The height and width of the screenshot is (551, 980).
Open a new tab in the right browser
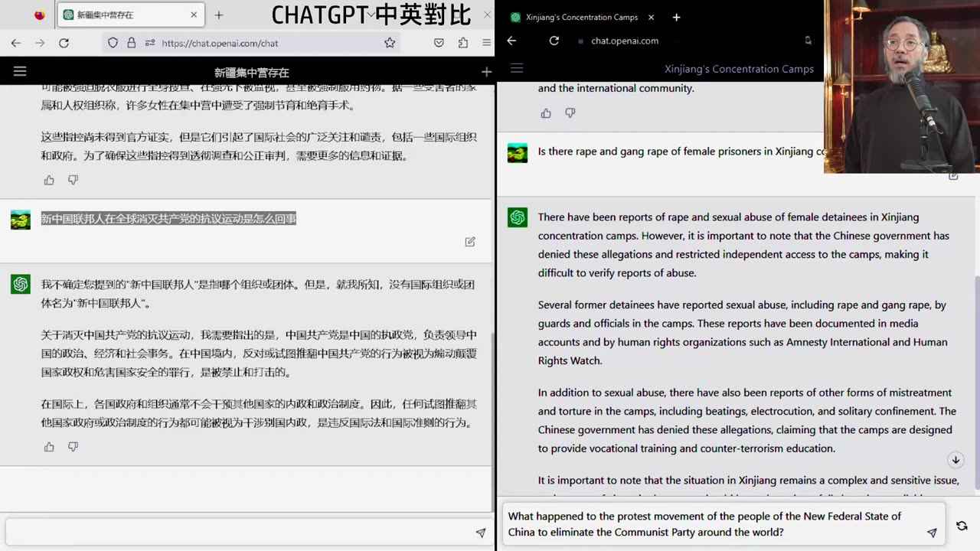point(676,17)
